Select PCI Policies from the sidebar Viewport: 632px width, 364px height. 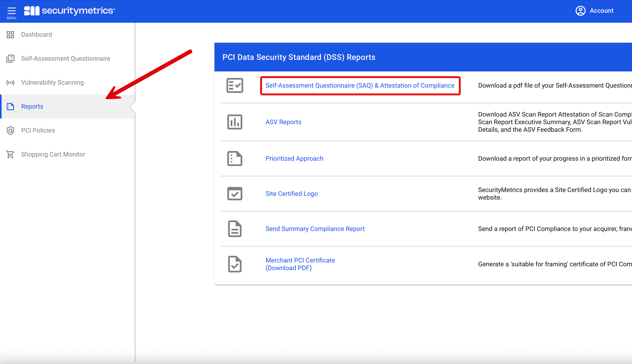[38, 131]
